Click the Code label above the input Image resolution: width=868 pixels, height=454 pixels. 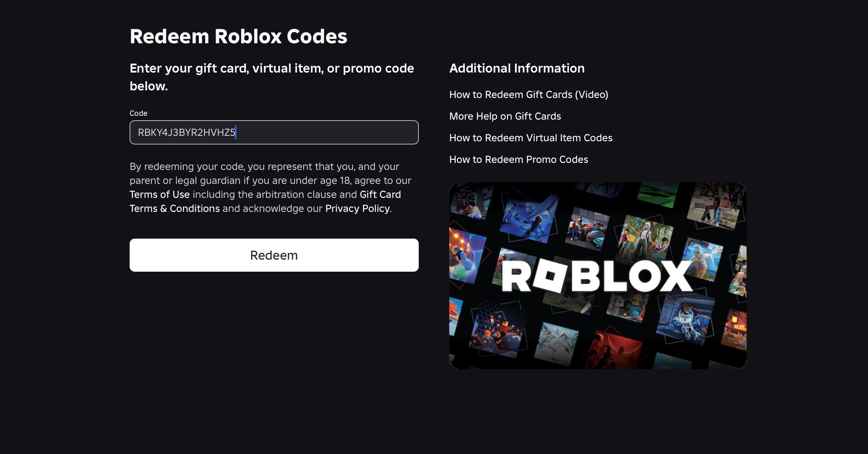[x=138, y=113]
